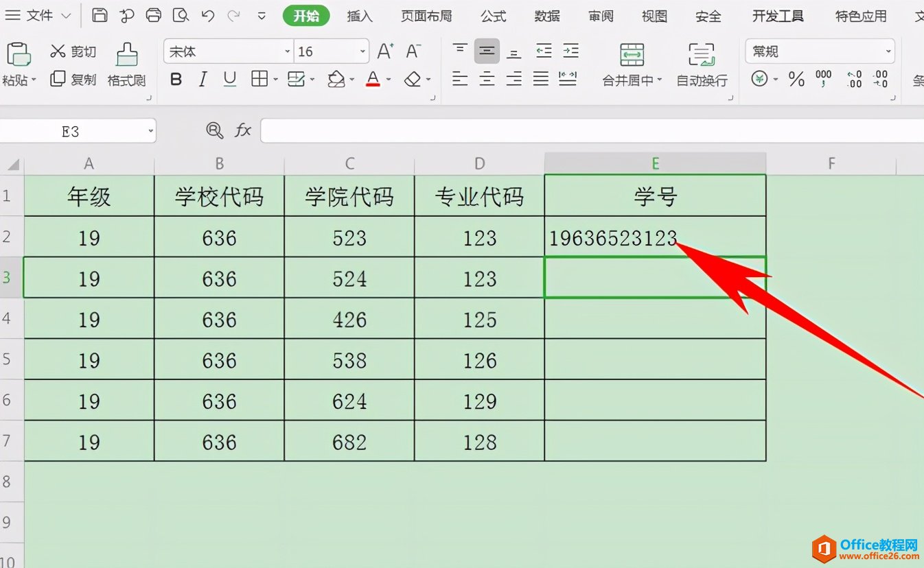The height and width of the screenshot is (568, 924).
Task: Open the 文件 file menu
Action: tap(38, 15)
